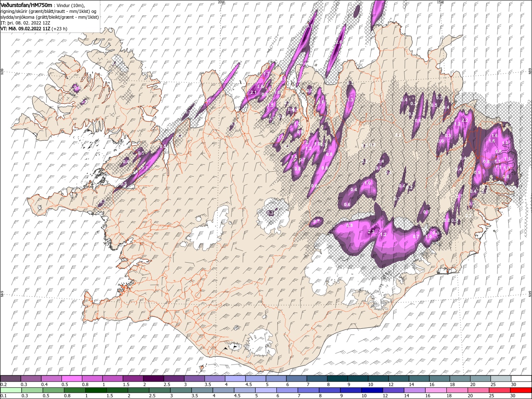
Task: Click the '20W' longitude label
Action: pyautogui.click(x=221, y=2)
